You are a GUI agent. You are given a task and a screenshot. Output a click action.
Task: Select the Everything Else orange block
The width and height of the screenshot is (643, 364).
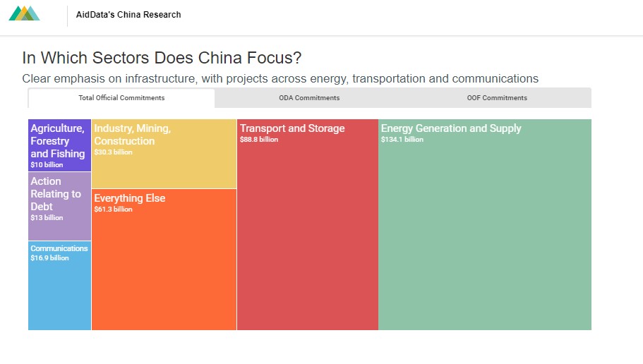click(164, 260)
